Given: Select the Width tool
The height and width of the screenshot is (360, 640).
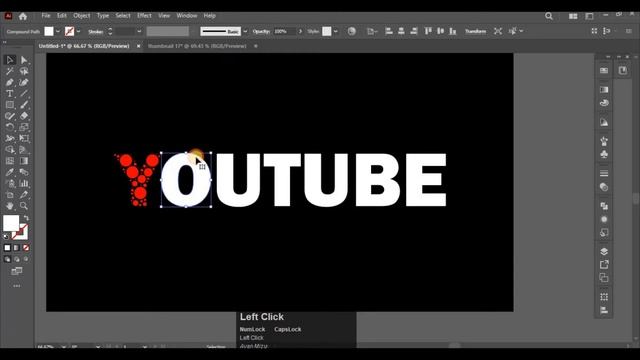Looking at the screenshot, I should coord(10,139).
